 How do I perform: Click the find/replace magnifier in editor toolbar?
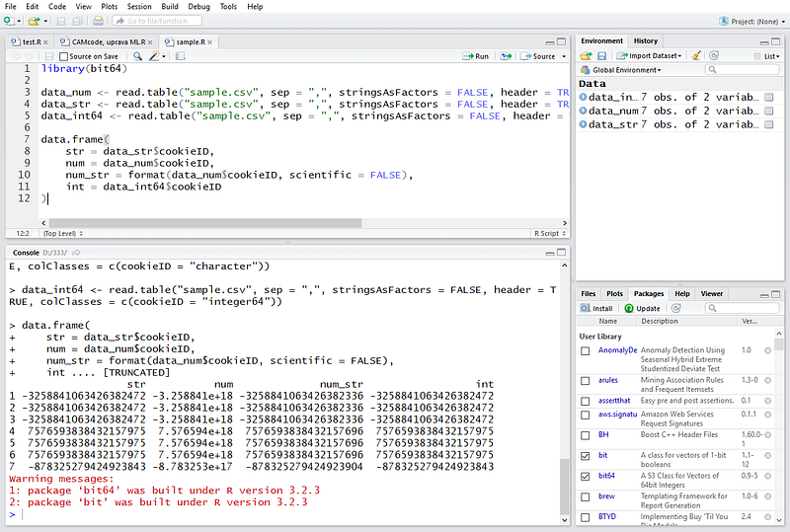(138, 57)
